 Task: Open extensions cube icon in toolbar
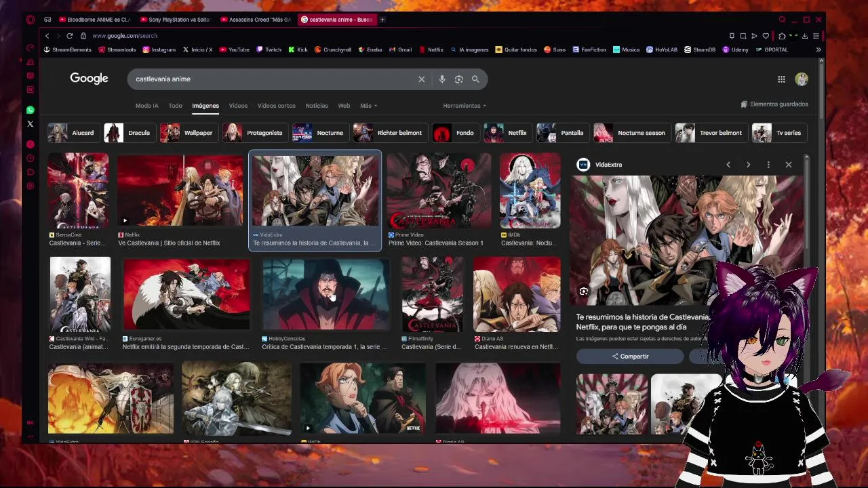click(x=781, y=36)
